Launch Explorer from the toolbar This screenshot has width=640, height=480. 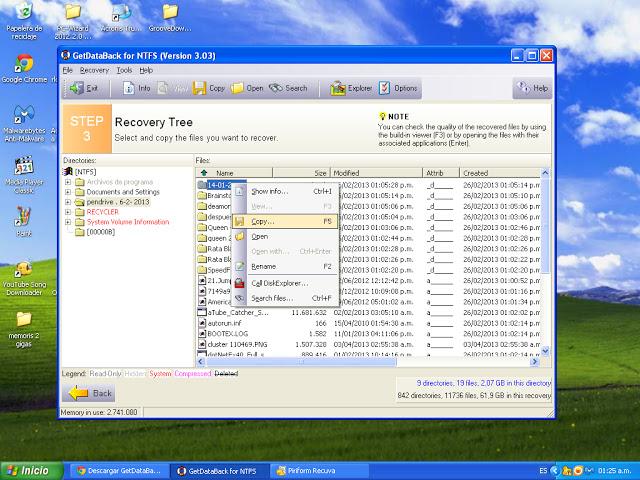[x=339, y=88]
